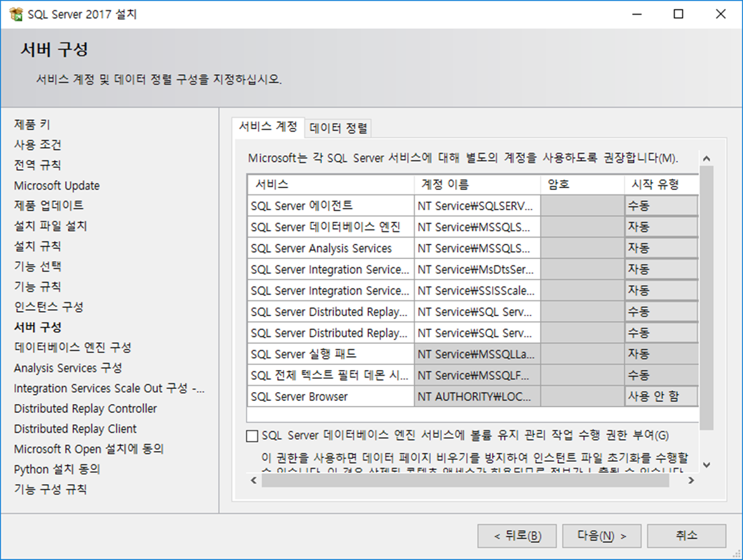Click the SQL Server setup title bar icon

[16, 14]
